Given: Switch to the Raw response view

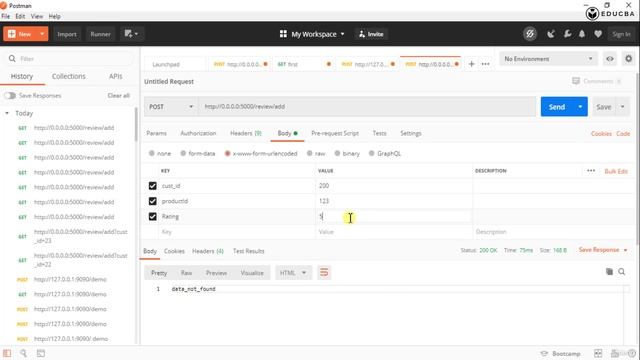Looking at the screenshot, I should click(187, 273).
